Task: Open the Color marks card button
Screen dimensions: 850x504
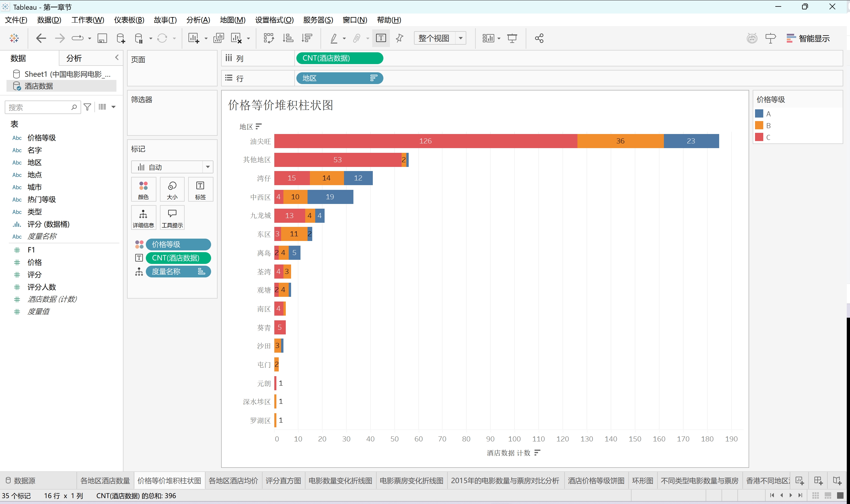Action: 143,190
